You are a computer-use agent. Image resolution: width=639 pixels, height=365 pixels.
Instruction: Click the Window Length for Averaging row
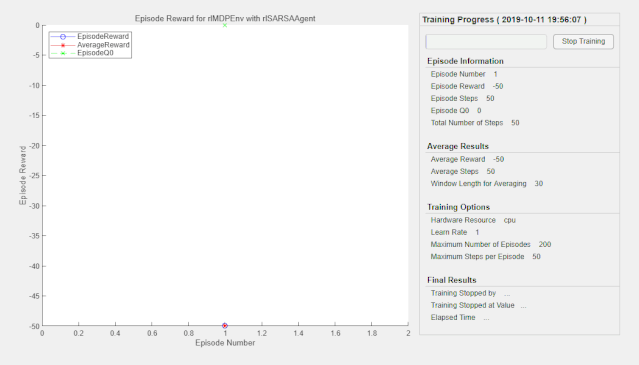[x=487, y=184]
